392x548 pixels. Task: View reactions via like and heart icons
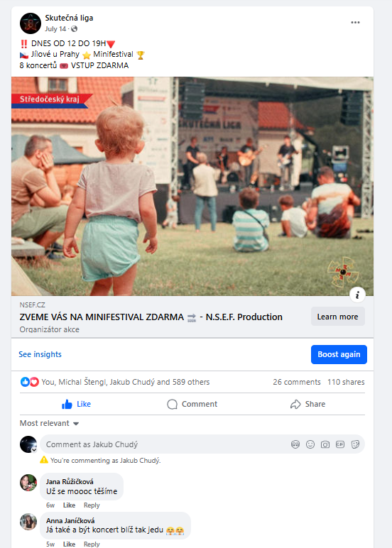coord(29,382)
